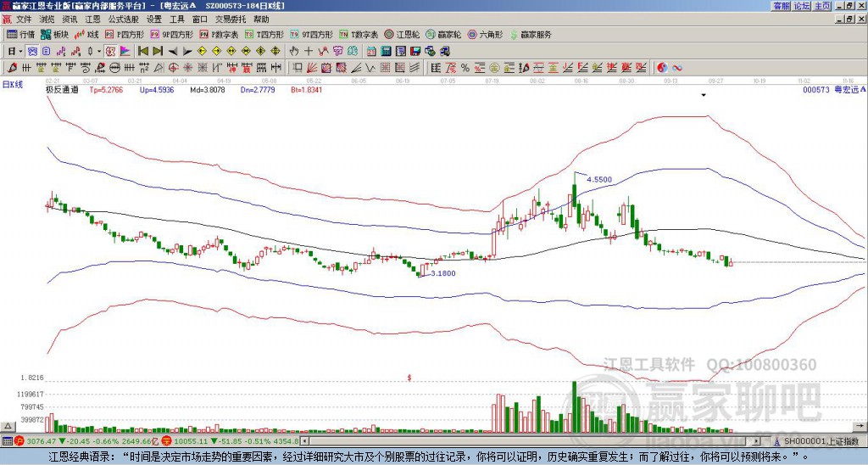This screenshot has width=868, height=465.
Task: Click the 4.5500 high price label
Action: [599, 180]
